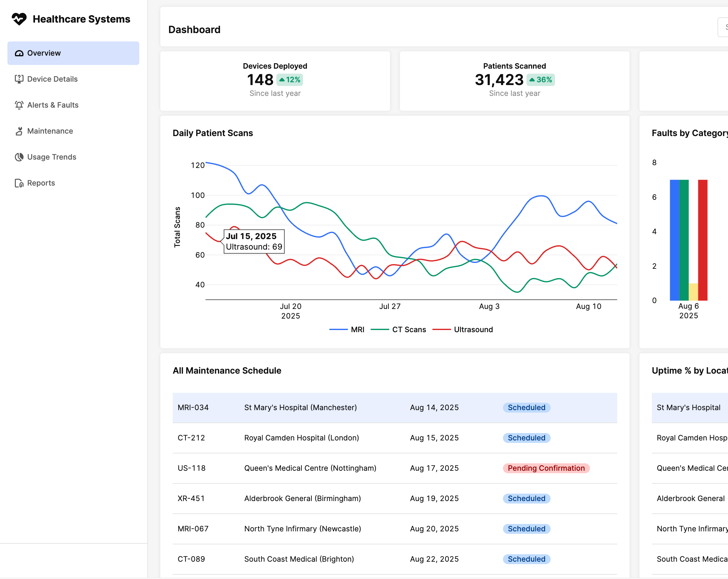Click the Device Details monitor icon

click(x=19, y=79)
